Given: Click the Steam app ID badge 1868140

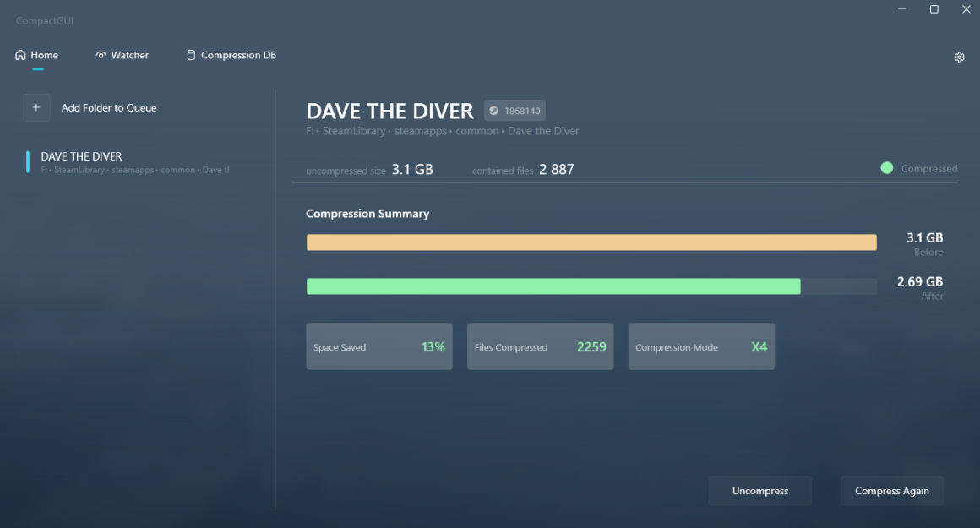Looking at the screenshot, I should (x=515, y=111).
